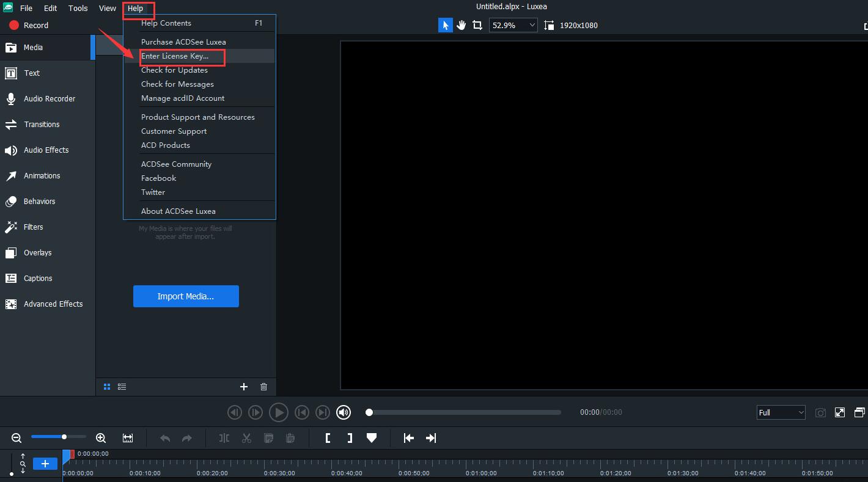Zoom in the timeline
This screenshot has height=482, width=868.
101,437
